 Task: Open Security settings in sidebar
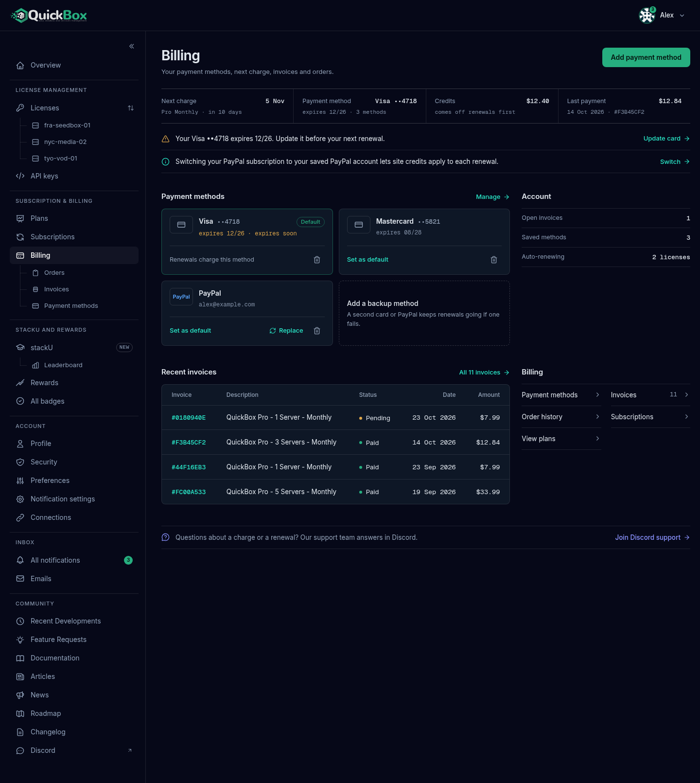(74, 462)
